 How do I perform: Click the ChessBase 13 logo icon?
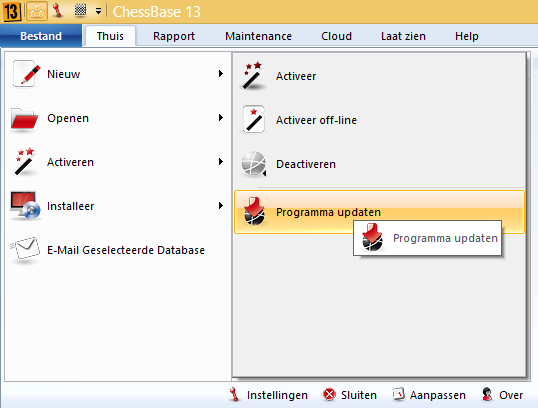(x=11, y=11)
